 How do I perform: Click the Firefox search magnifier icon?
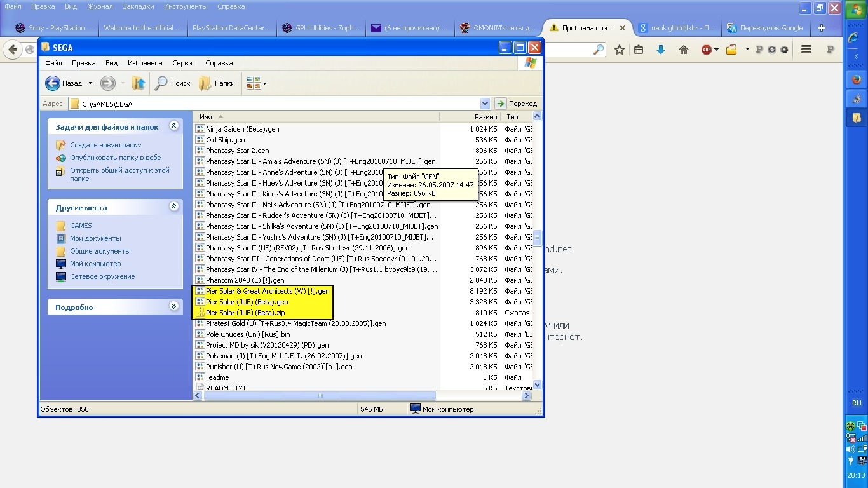pos(599,50)
